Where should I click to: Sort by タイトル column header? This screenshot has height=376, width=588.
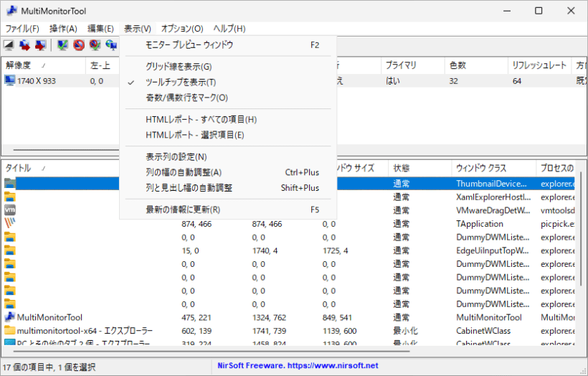coord(60,168)
